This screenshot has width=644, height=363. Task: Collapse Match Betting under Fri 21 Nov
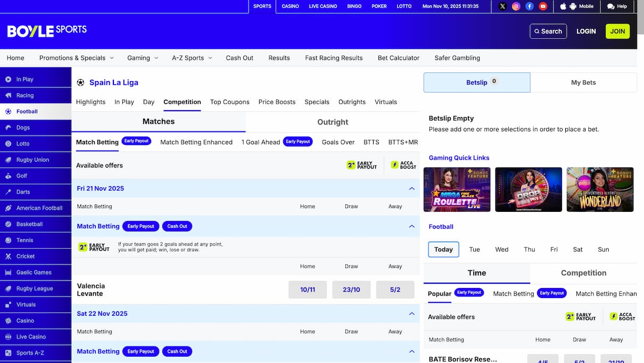(x=411, y=226)
